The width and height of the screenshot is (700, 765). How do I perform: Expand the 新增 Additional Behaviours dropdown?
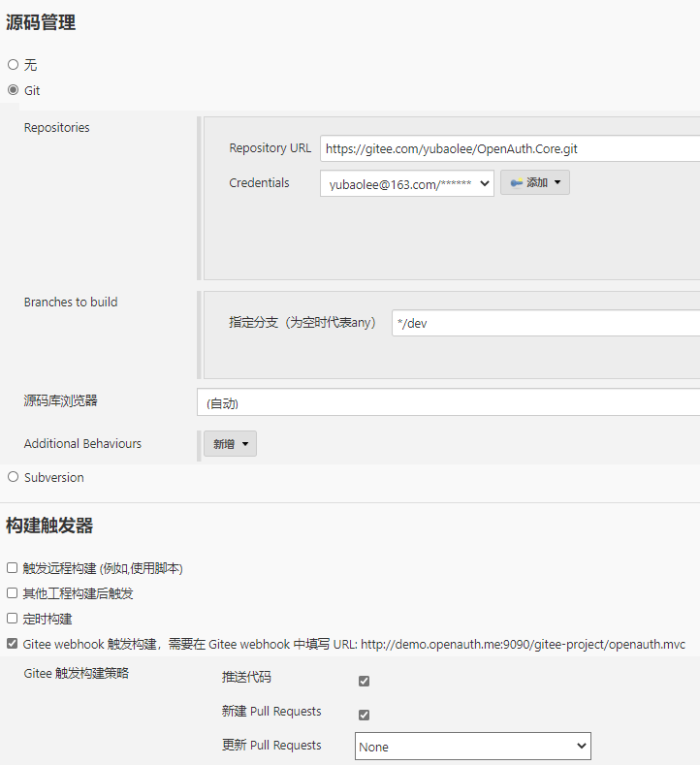click(230, 444)
